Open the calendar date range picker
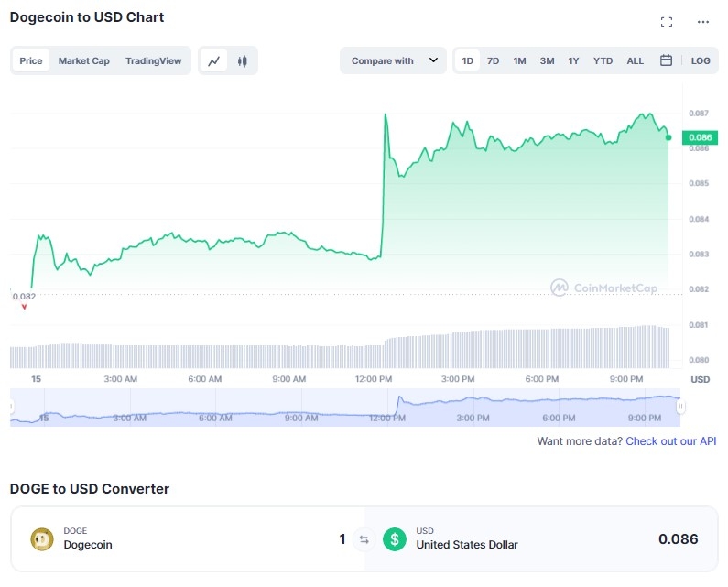Screen dimensions: 728x587 coord(666,60)
